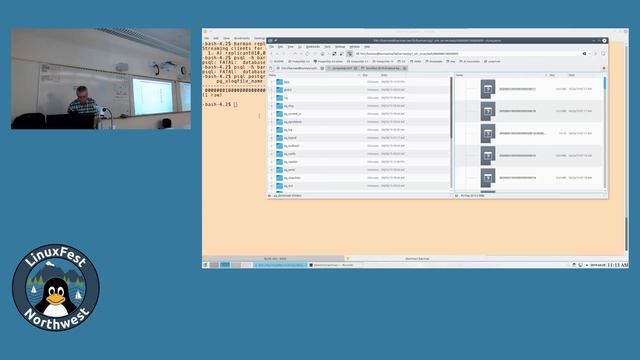This screenshot has height=360, width=640.
Task: Click the right pane vertical scrollbar
Action: tap(605, 133)
